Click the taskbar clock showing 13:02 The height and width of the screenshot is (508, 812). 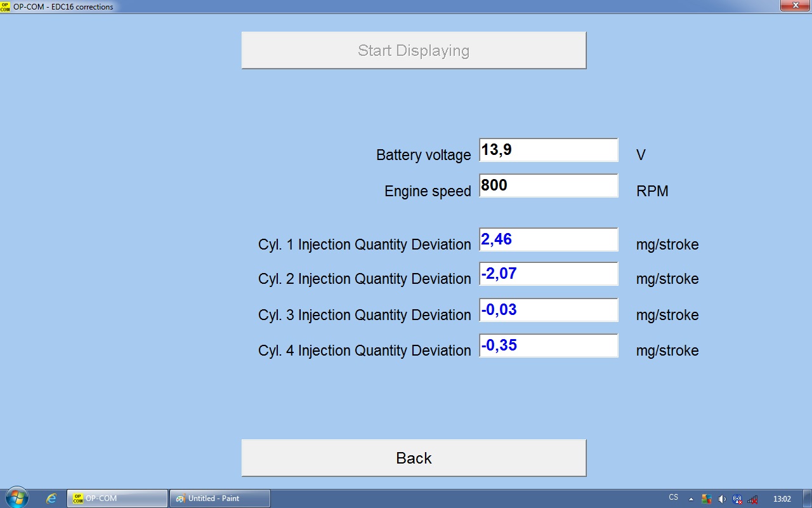point(782,499)
